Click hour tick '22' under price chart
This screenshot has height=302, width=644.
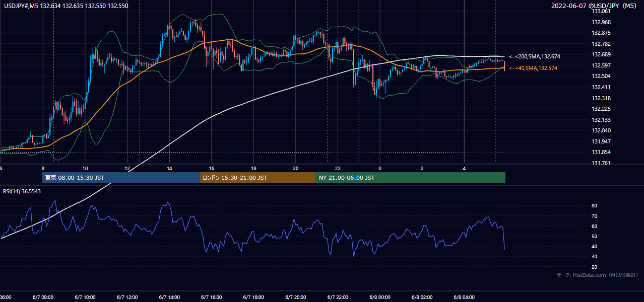point(338,168)
